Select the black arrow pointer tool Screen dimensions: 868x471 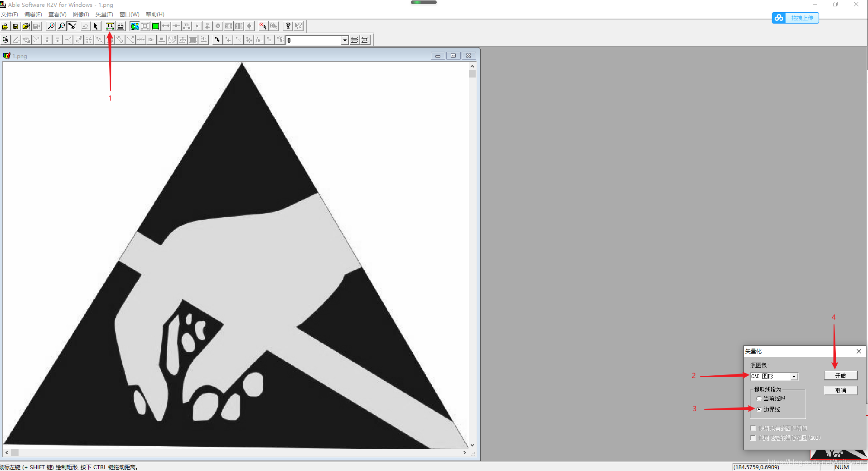click(x=96, y=26)
